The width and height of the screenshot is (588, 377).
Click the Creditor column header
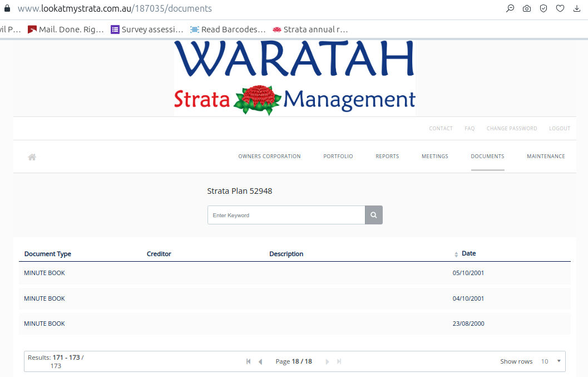159,254
